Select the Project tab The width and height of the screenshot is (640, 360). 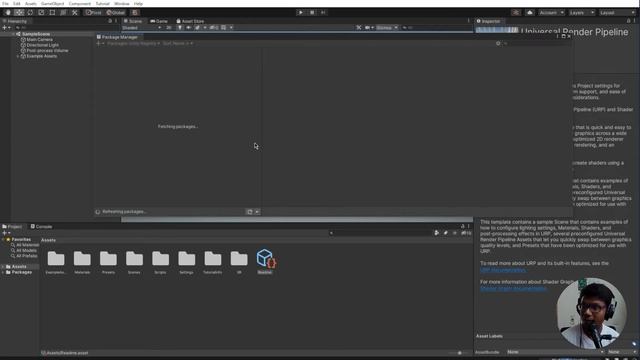[12, 227]
